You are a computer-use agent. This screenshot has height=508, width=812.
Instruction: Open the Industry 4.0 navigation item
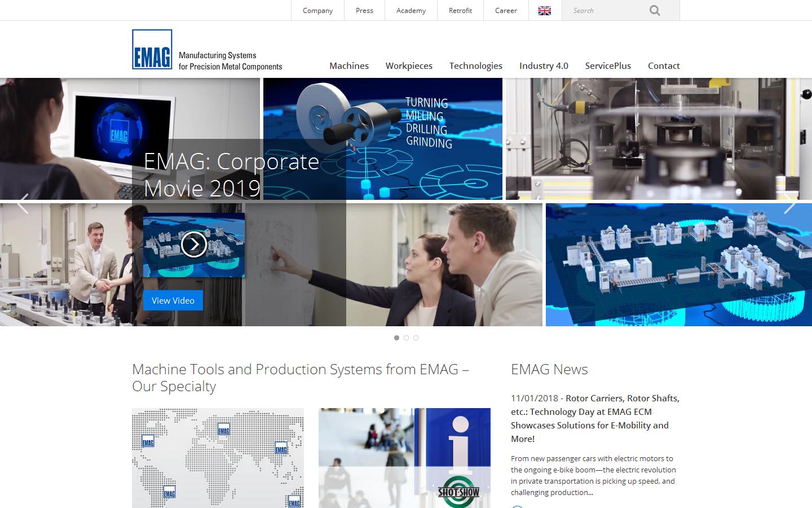tap(544, 65)
